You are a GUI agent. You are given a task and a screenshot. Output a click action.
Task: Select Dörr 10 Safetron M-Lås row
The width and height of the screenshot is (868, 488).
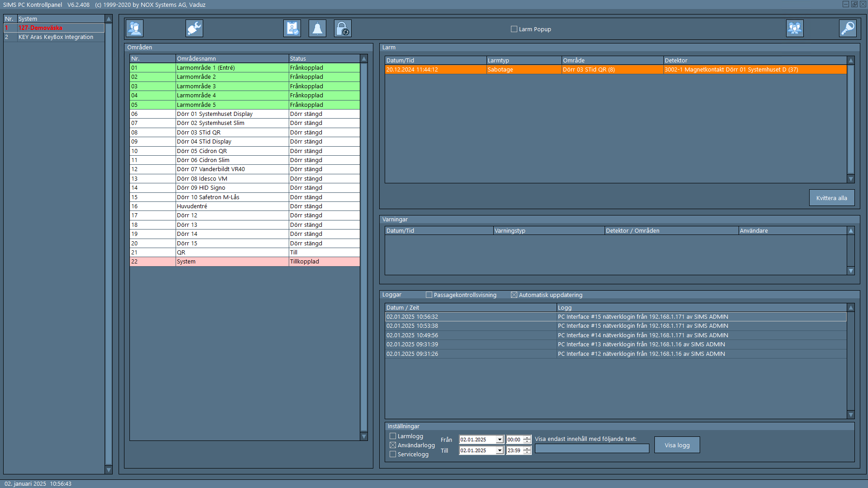pos(245,197)
